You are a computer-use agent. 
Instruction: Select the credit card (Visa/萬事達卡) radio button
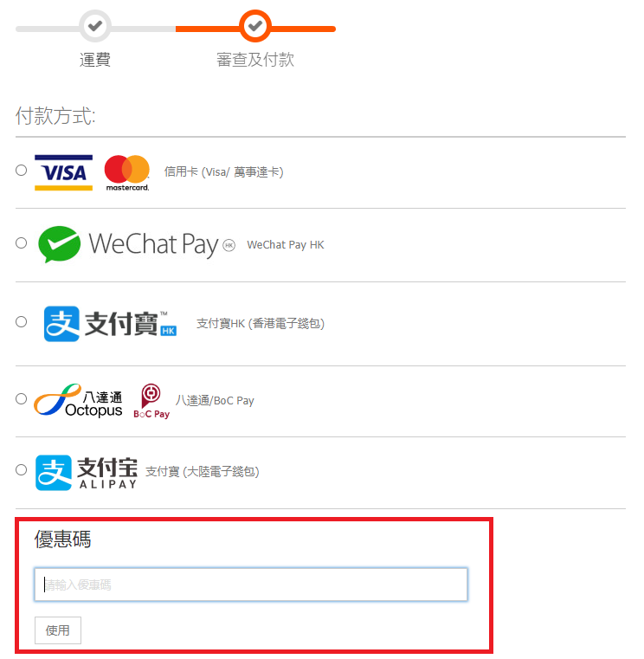tap(21, 171)
